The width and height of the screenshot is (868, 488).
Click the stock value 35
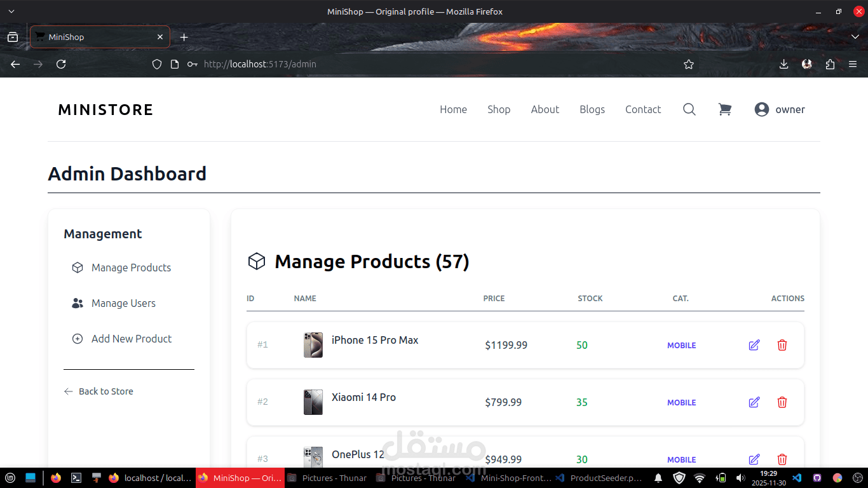click(582, 402)
